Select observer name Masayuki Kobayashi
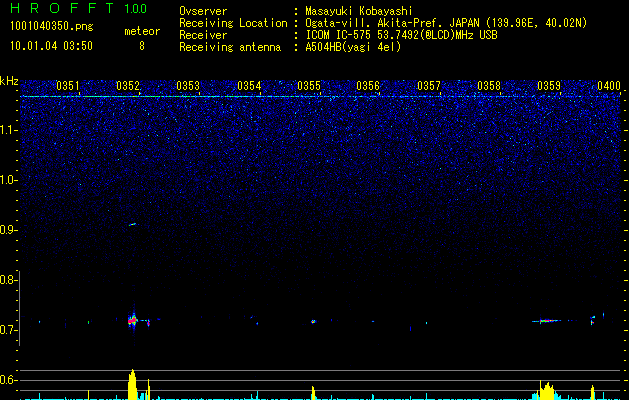Screen dimensions: 629x400 coord(359,11)
